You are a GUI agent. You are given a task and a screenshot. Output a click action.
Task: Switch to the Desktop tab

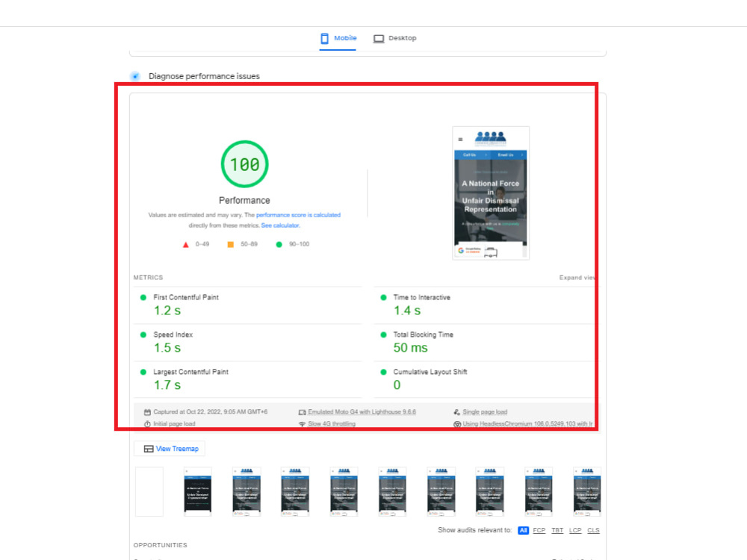pos(394,38)
